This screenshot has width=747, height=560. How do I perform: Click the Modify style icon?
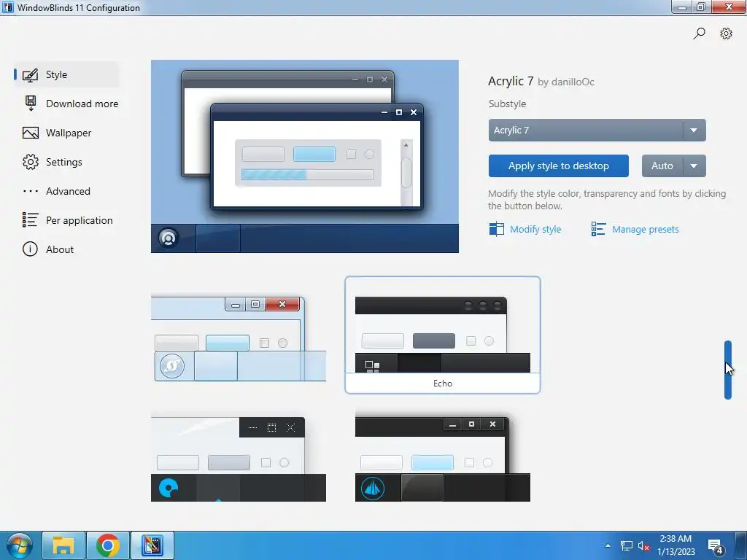pyautogui.click(x=496, y=229)
